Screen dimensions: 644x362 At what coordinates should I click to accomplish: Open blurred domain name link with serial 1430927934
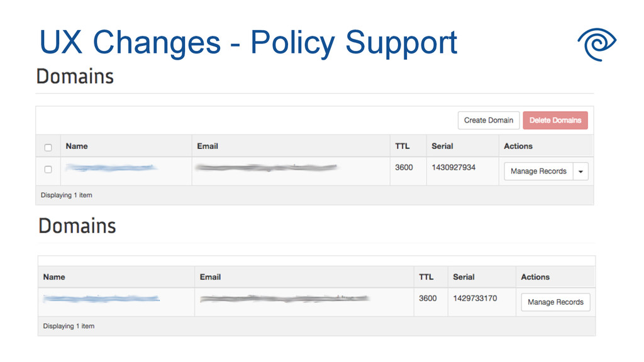(x=111, y=168)
